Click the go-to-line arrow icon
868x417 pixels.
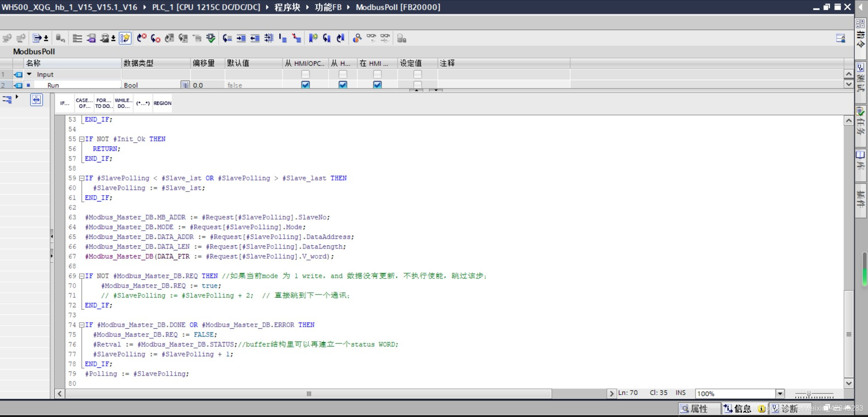[227, 38]
